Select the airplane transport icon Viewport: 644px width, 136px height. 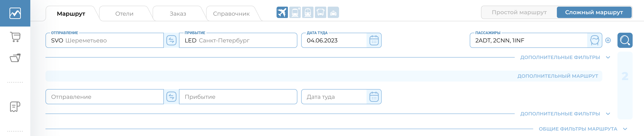click(282, 12)
